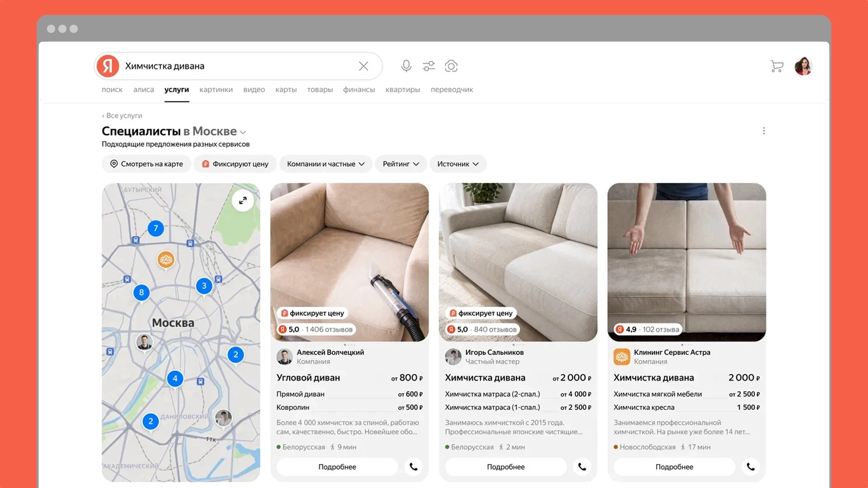Toggle Смотреть на карте filter chip
868x488 pixels.
click(147, 164)
